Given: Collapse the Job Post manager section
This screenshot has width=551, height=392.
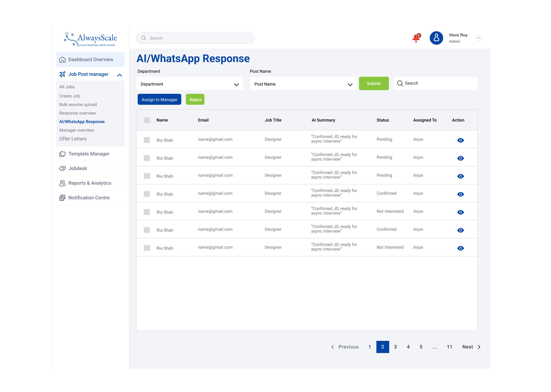Looking at the screenshot, I should [x=120, y=75].
